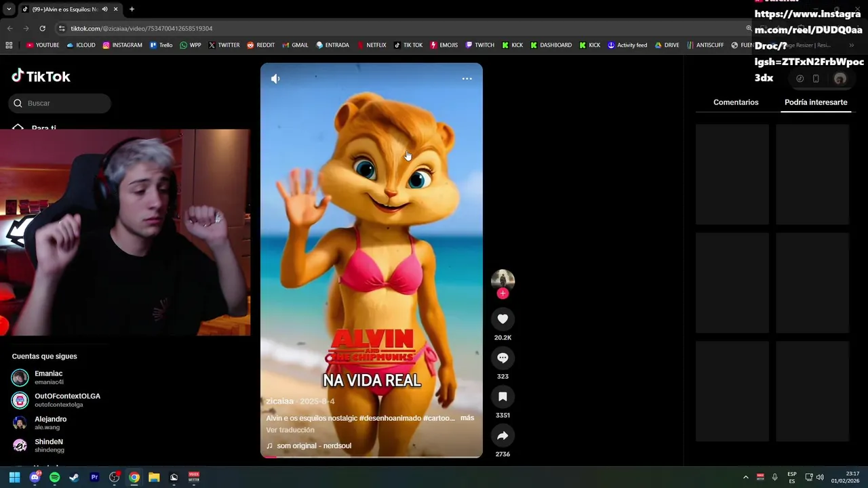Open the REDDIT bookmark

click(261, 45)
